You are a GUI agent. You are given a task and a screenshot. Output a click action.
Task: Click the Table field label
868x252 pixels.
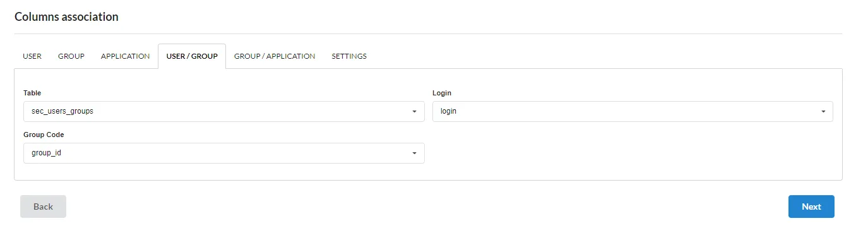click(x=32, y=93)
